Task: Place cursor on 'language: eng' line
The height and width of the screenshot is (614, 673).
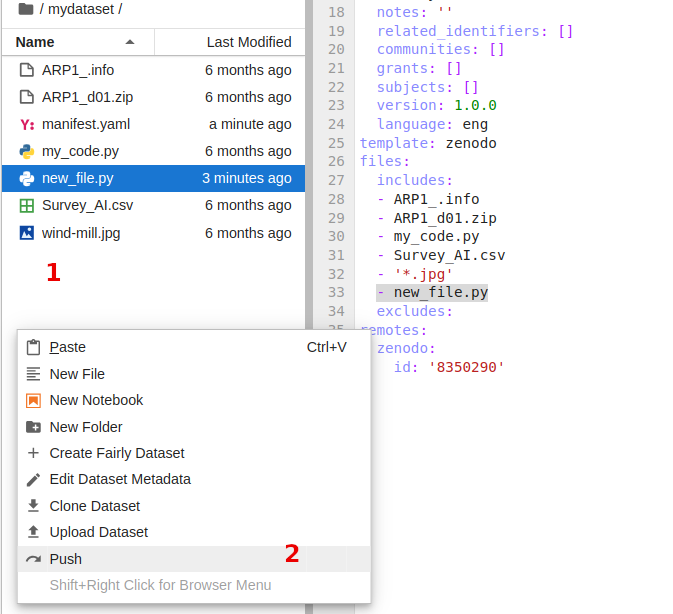Action: click(x=432, y=124)
